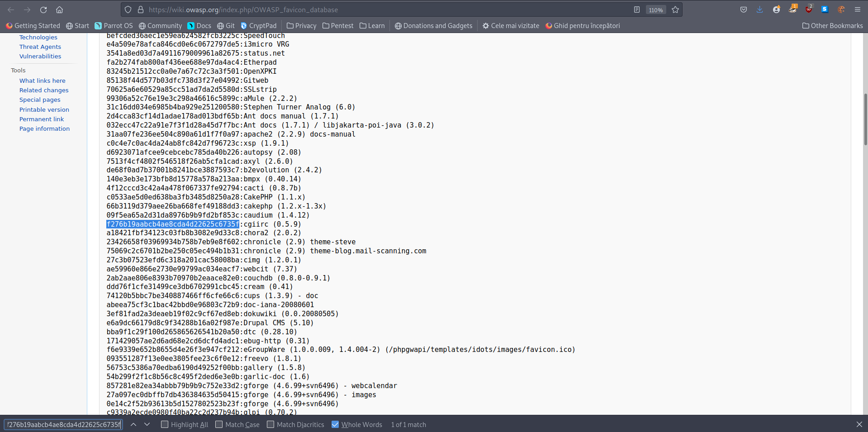Viewport: 868px width, 432px height.
Task: Open the Firefox hamburger menu
Action: pos(857,9)
